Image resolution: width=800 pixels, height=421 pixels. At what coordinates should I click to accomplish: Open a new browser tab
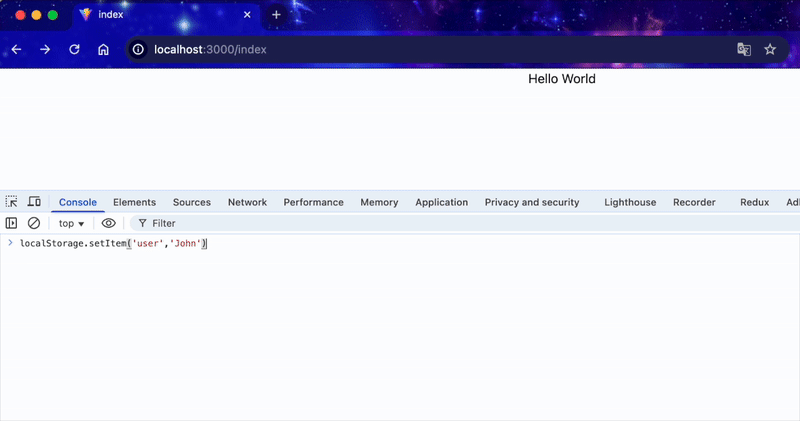[276, 15]
